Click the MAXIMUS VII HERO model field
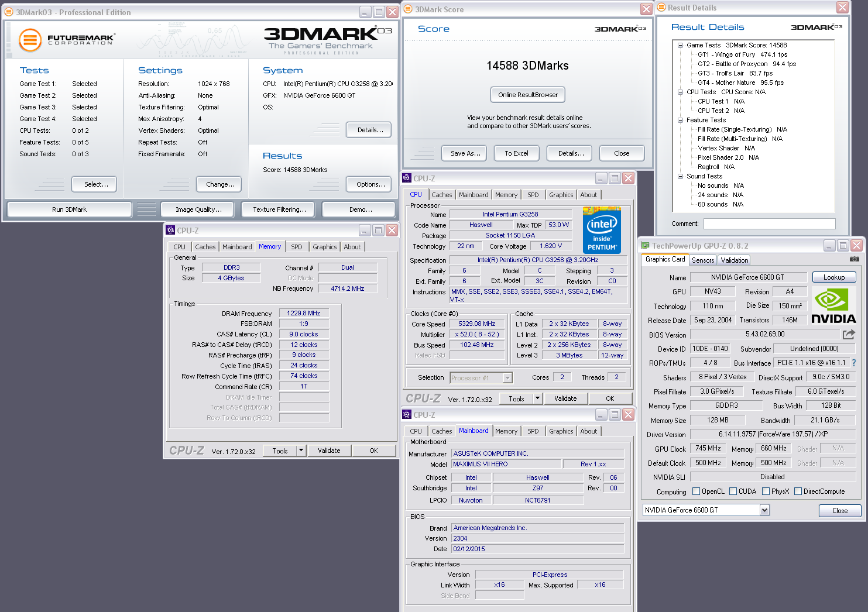The height and width of the screenshot is (612, 868). [506, 464]
